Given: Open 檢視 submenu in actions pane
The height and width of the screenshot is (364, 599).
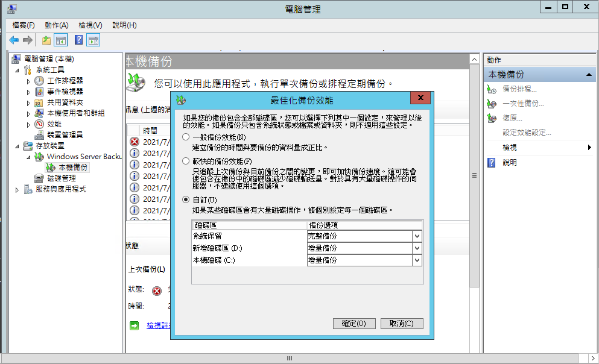Looking at the screenshot, I should (x=539, y=147).
